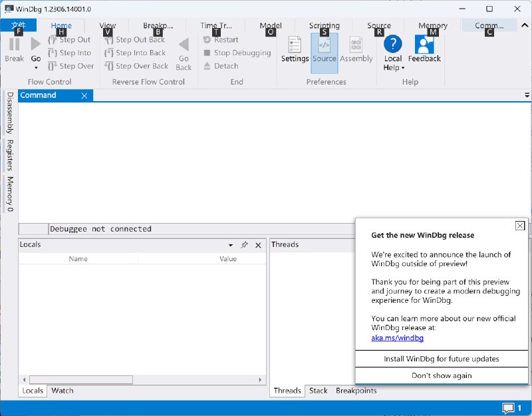Click the Step Out icon

pyautogui.click(x=52, y=40)
